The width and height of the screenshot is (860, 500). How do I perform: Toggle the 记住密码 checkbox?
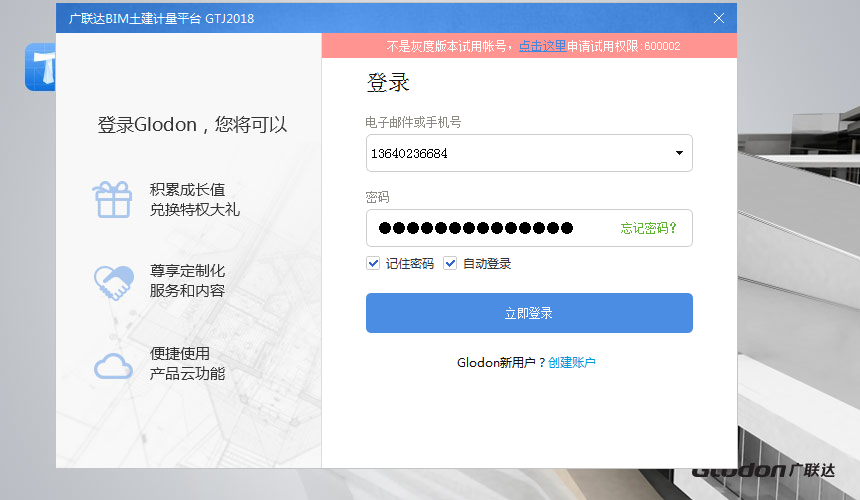[x=373, y=263]
